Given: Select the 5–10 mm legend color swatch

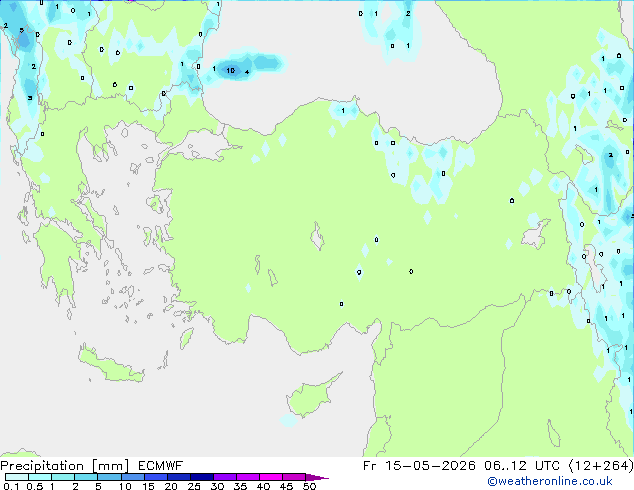Looking at the screenshot, I should tap(110, 477).
